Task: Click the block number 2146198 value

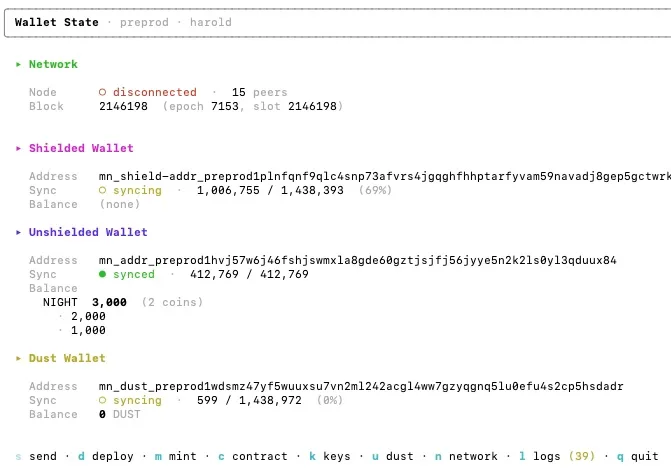Action: click(x=123, y=106)
